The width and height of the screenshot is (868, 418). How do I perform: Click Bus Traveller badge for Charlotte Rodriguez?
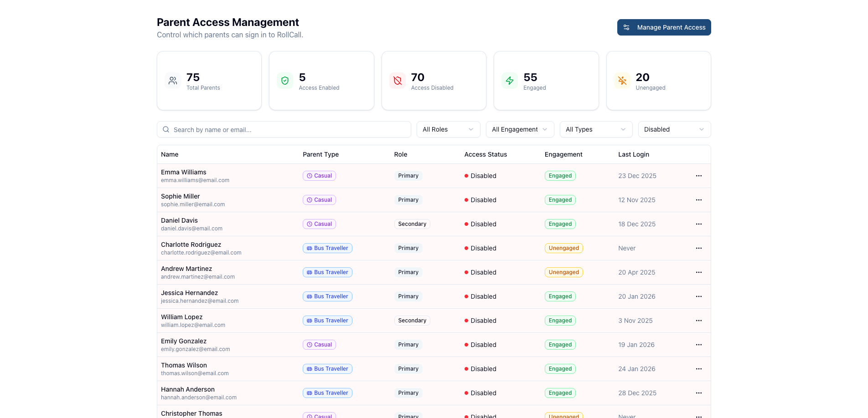pyautogui.click(x=327, y=248)
